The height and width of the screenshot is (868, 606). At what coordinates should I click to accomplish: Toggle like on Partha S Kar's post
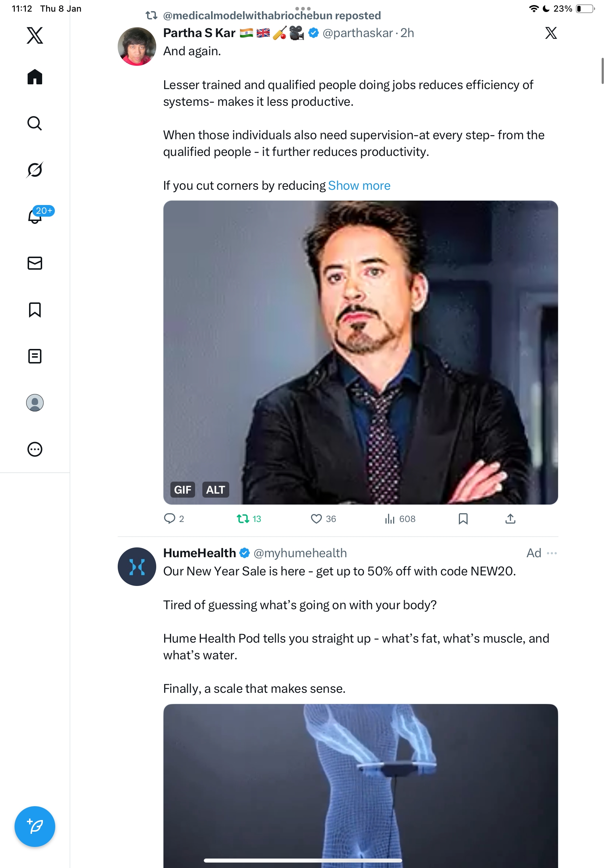316,519
